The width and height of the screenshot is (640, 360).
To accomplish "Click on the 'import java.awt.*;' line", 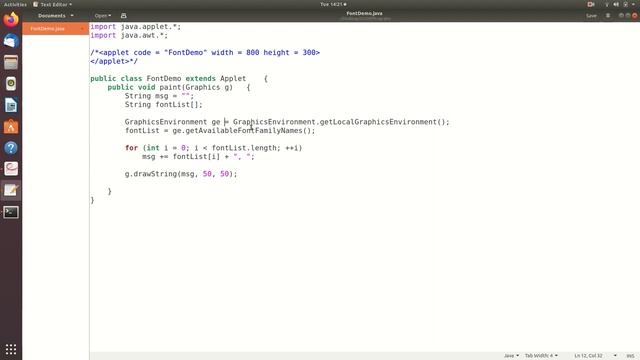I will tap(129, 36).
